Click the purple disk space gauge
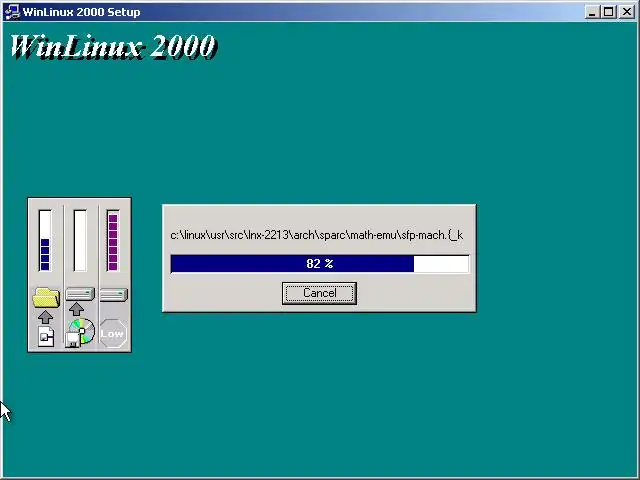Screen dimensions: 640x480 pyautogui.click(x=113, y=240)
